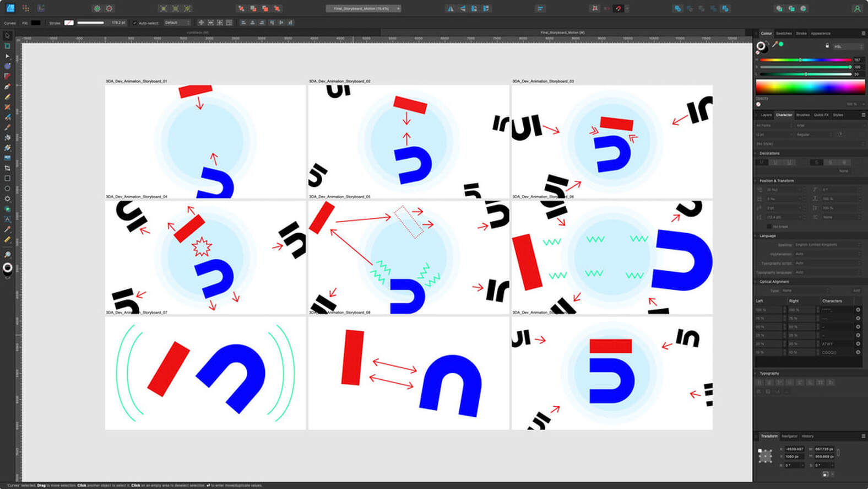Click the X position field in Transform
Image resolution: width=868 pixels, height=489 pixels.
(x=794, y=449)
